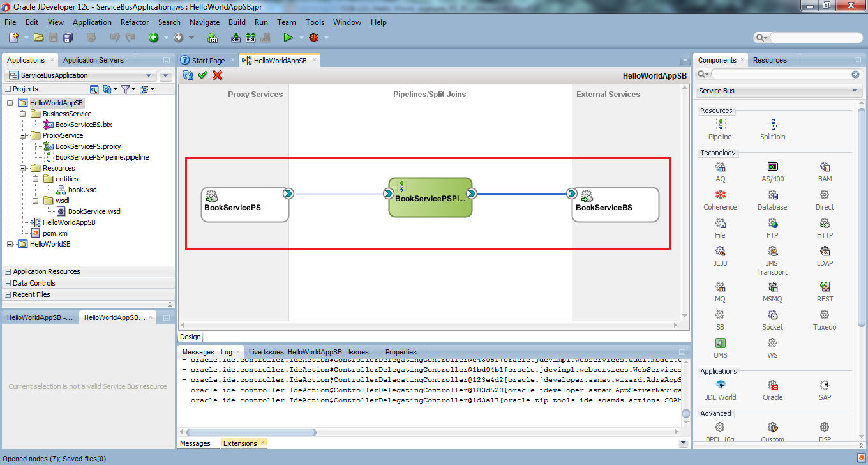868x465 pixels.
Task: Switch to the Messages bottom tab
Action: 195,443
